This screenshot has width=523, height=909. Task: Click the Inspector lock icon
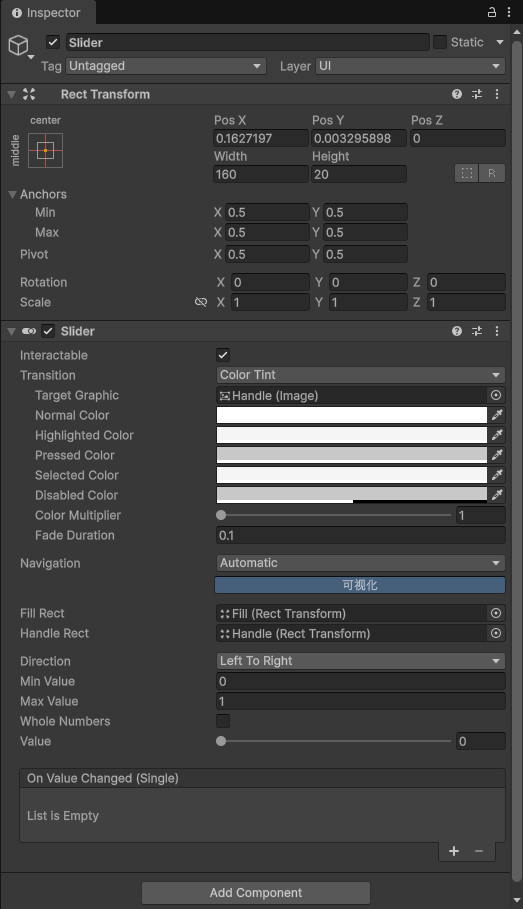pyautogui.click(x=492, y=12)
